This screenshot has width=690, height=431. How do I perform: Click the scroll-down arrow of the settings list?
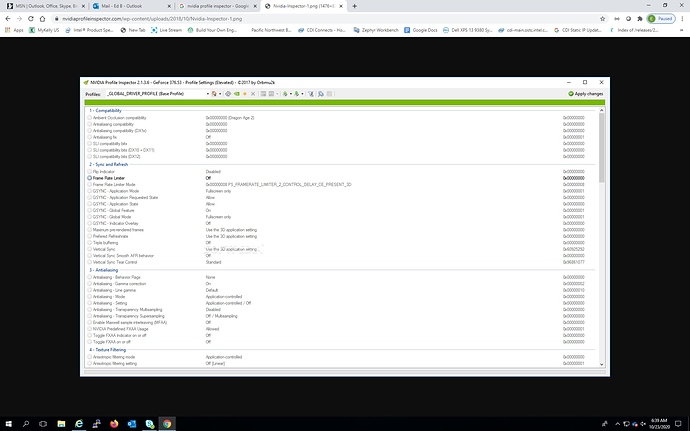pyautogui.click(x=602, y=365)
